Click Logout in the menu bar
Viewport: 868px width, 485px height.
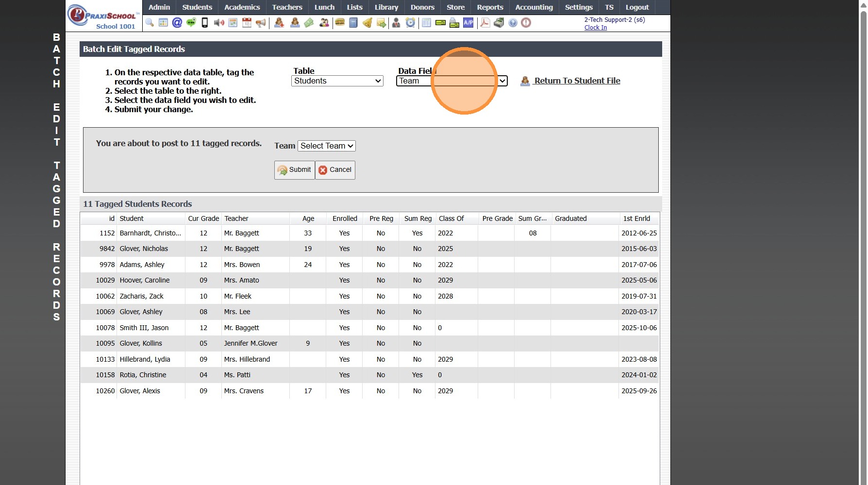pyautogui.click(x=637, y=7)
